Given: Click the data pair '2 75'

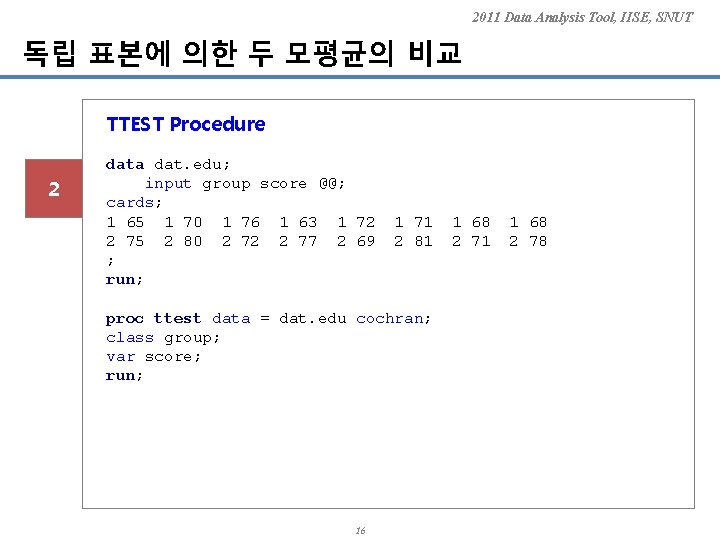Looking at the screenshot, I should tap(125, 241).
